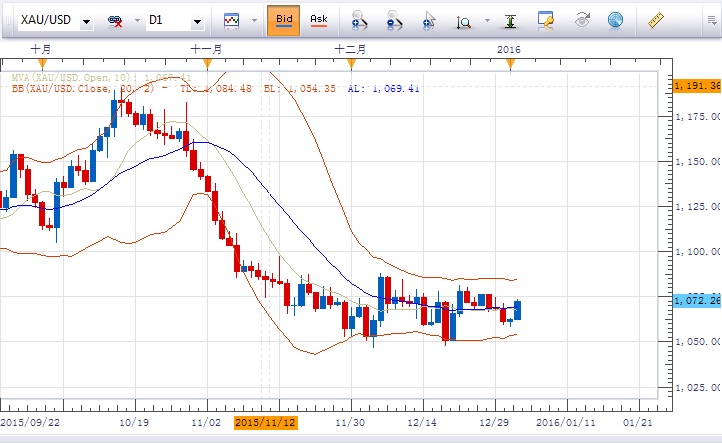Click the chart type icon
The width and height of the screenshot is (722, 443).
[231, 21]
